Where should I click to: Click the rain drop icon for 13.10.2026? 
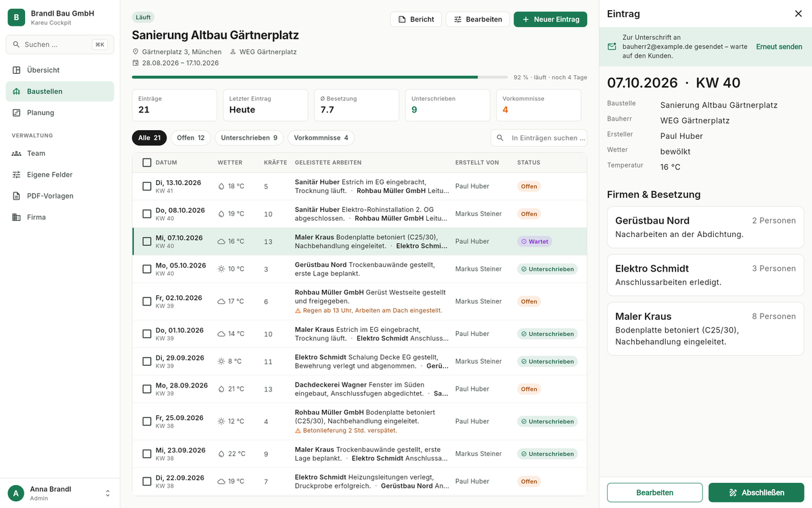(221, 186)
